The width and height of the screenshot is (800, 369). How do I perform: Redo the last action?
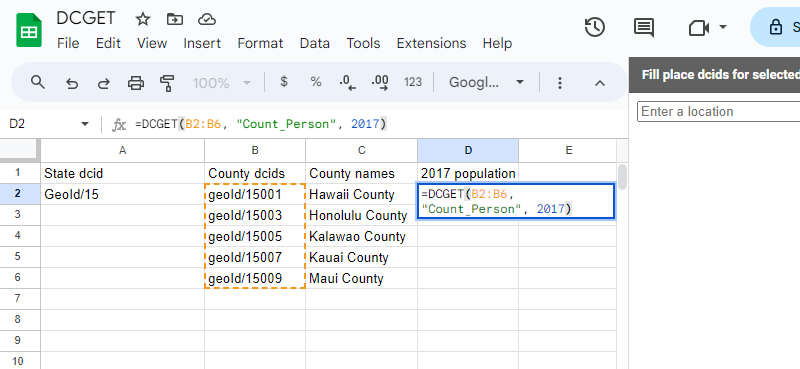tap(104, 83)
